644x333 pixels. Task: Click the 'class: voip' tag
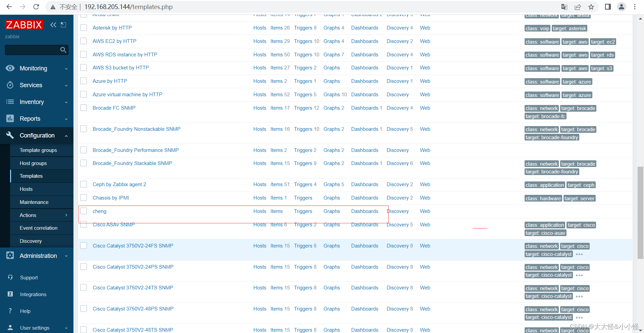click(x=537, y=29)
